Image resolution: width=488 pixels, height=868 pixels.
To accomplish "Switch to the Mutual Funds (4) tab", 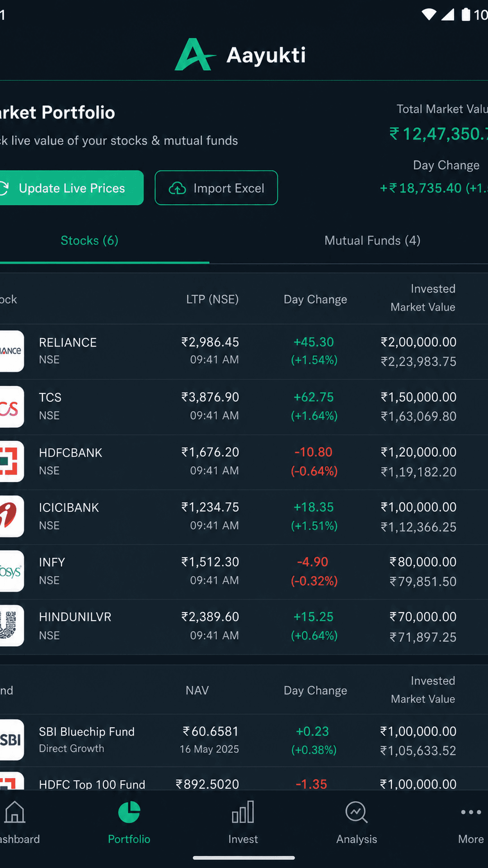I will click(372, 241).
